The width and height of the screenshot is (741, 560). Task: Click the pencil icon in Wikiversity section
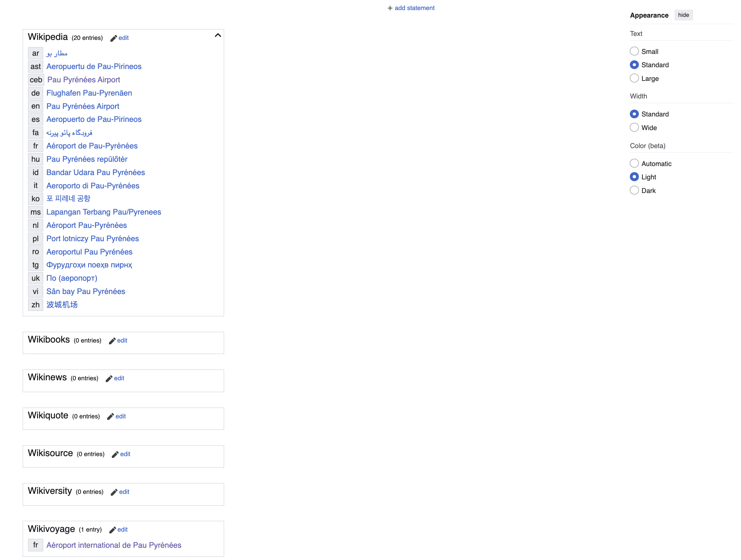(x=114, y=492)
